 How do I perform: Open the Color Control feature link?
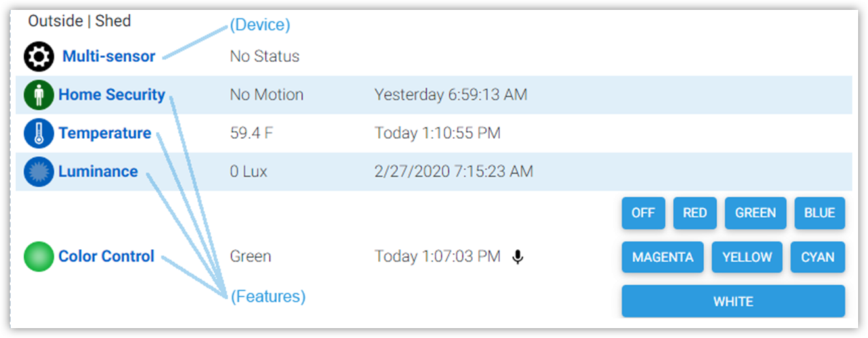pos(106,256)
